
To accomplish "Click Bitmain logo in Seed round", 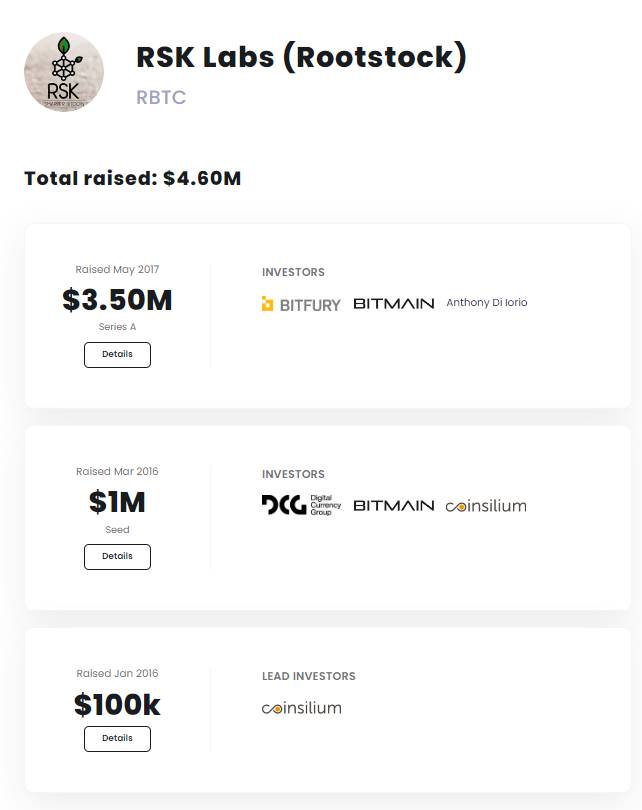I will coord(394,505).
